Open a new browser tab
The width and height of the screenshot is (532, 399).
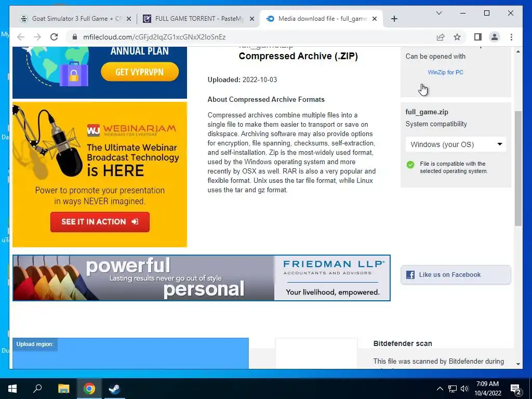click(394, 19)
